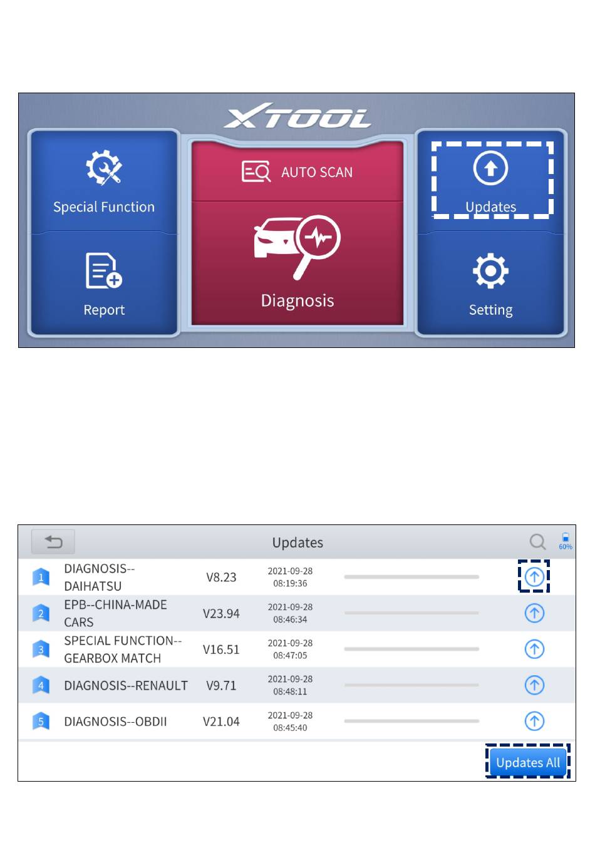Click the Updates All button

528,762
